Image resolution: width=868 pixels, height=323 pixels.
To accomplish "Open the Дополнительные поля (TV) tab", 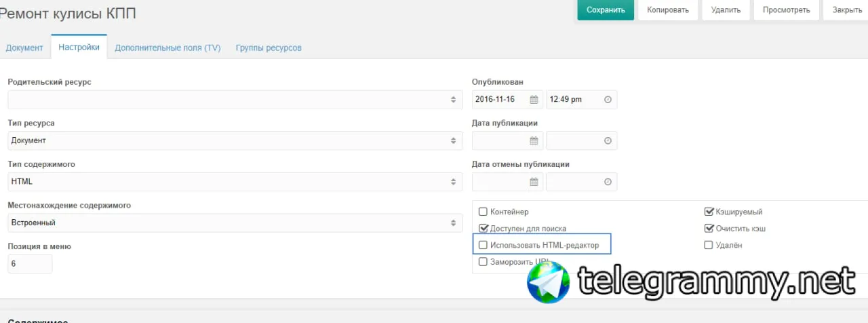I will click(x=167, y=47).
